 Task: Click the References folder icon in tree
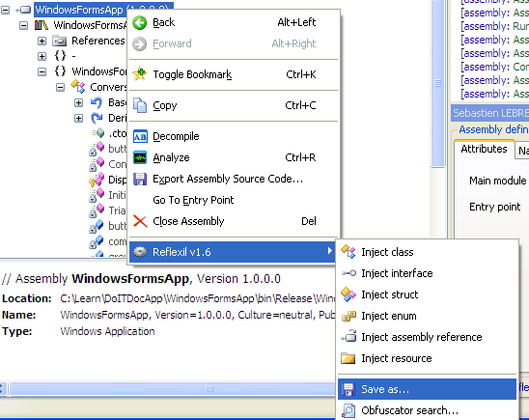[x=60, y=41]
